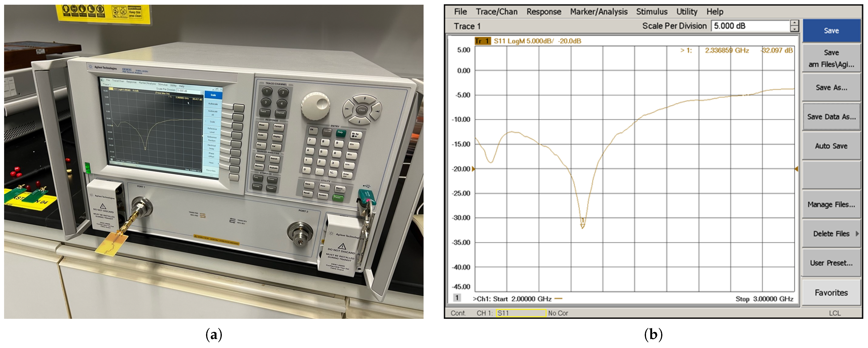Image resolution: width=868 pixels, height=348 pixels.
Task: Click the left reference level triangle marker
Action: [473, 169]
